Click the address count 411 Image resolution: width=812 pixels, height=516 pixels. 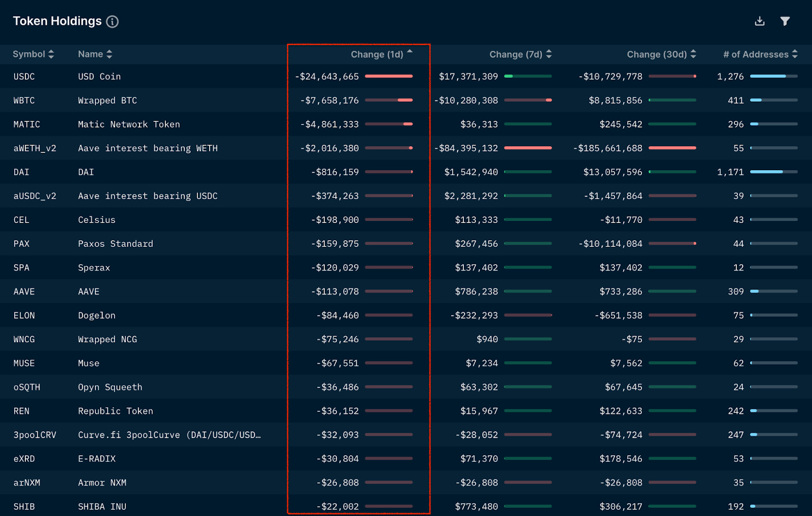736,101
